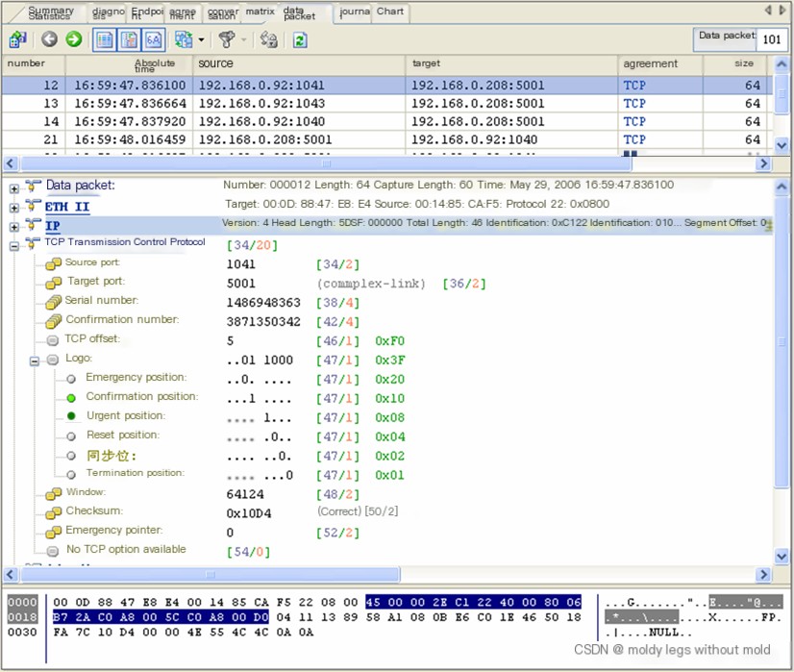Toggle the decode tree view icon
The width and height of the screenshot is (794, 672).
click(129, 40)
